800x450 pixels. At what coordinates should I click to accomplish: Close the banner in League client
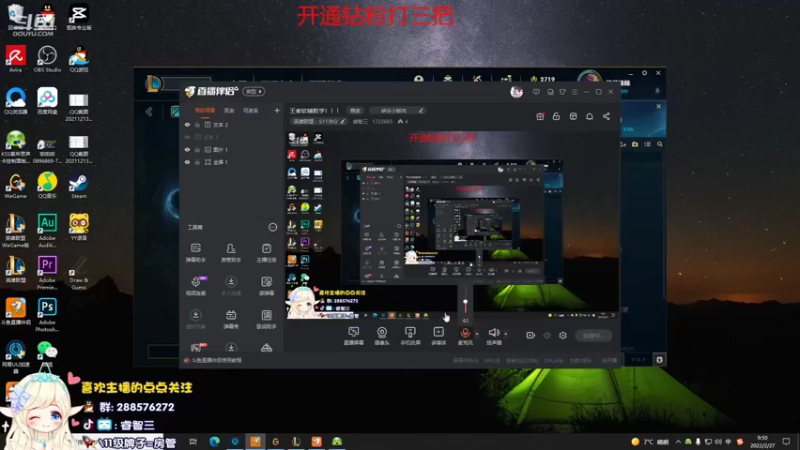click(659, 106)
